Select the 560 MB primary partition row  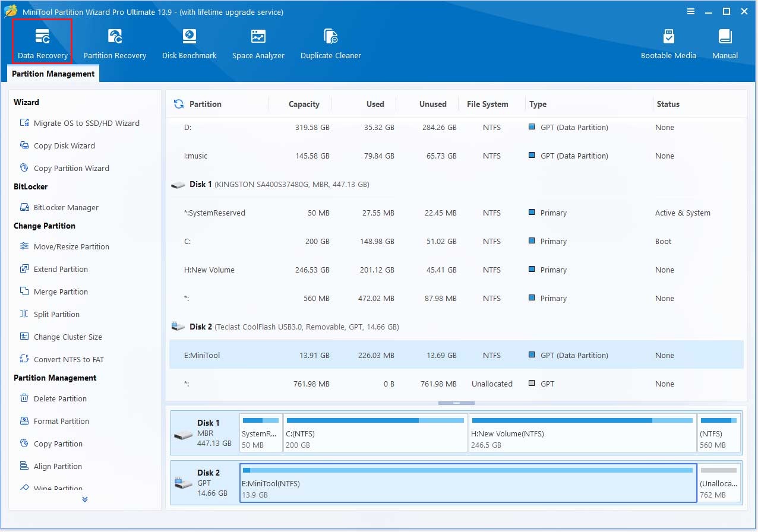click(x=456, y=298)
